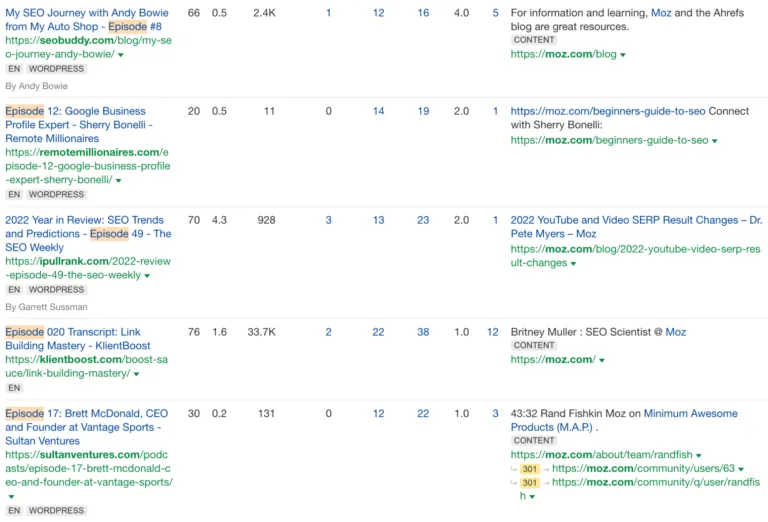
Task: Expand the moz.com/community/q/user/randfish dropdown arrow
Action: (532, 497)
